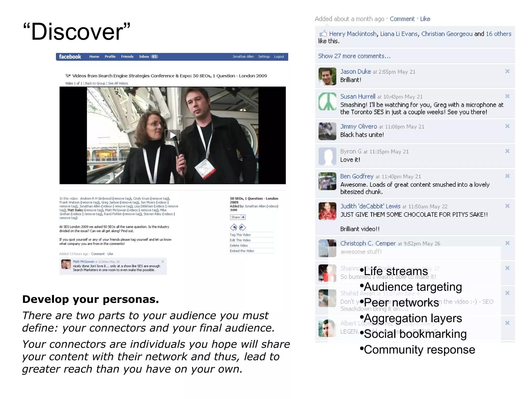Open Christoph C. Cemper's profile name

[368, 243]
